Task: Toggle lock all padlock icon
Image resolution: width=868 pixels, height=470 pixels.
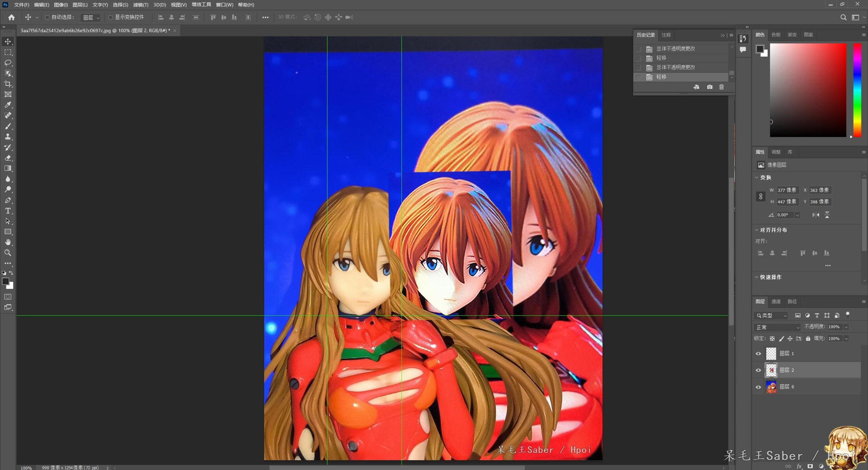Action: [808, 339]
